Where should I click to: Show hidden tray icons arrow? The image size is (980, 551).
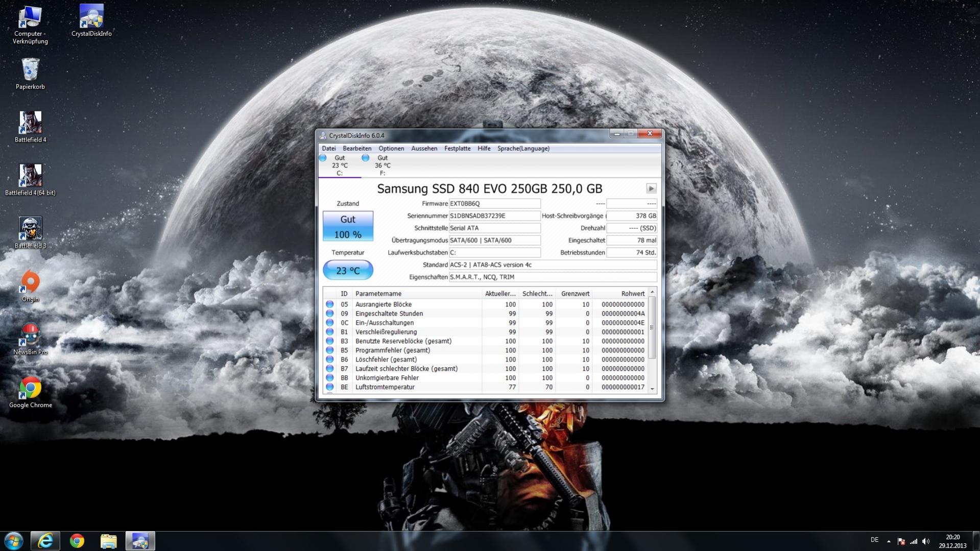point(889,541)
